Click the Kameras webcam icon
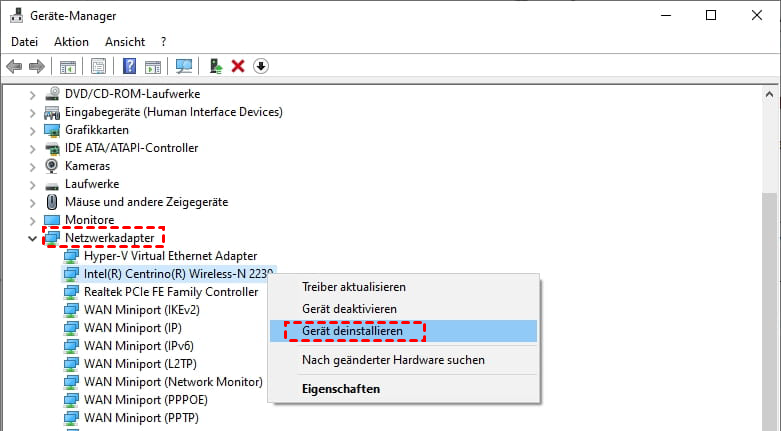This screenshot has width=781, height=431. point(52,166)
